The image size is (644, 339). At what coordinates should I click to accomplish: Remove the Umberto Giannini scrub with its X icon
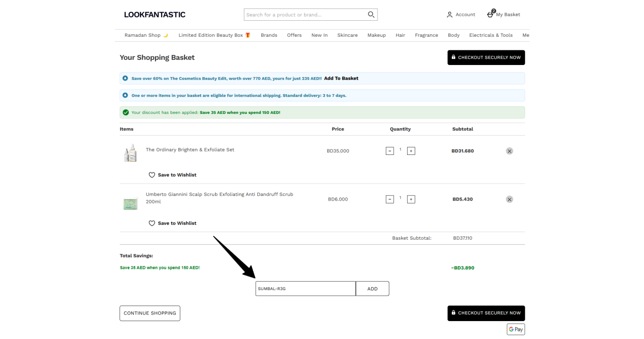509,200
